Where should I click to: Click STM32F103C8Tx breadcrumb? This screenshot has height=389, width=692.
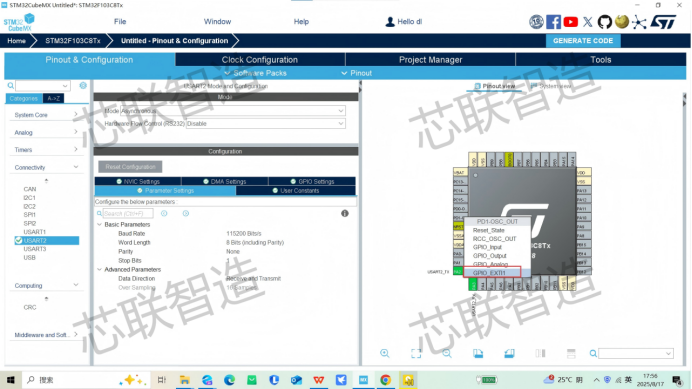click(72, 41)
